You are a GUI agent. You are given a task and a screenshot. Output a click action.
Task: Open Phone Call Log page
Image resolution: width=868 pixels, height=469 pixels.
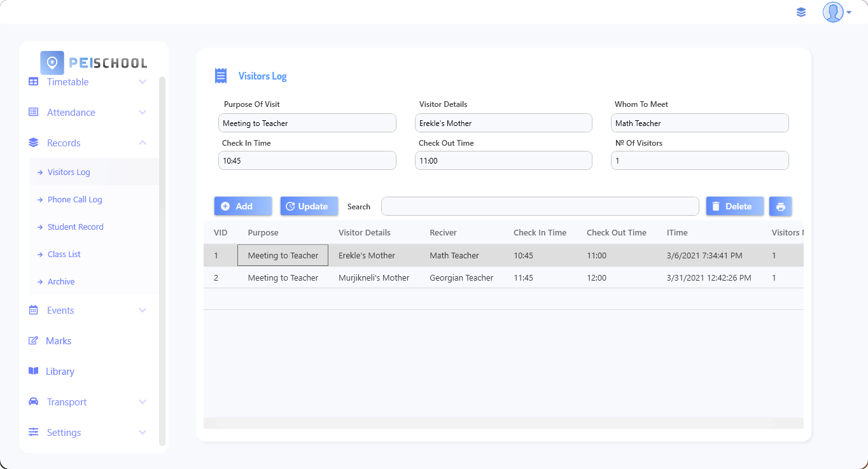click(74, 200)
